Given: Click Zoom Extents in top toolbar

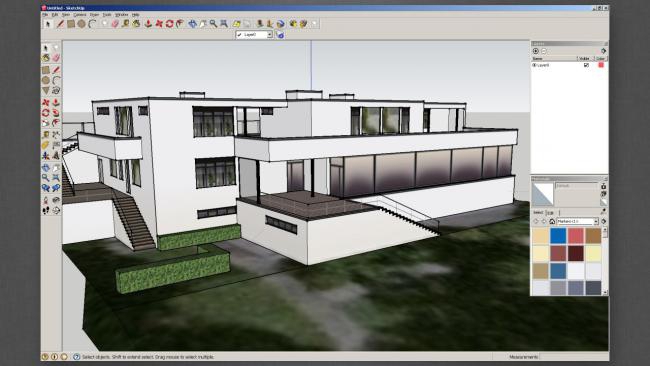Looking at the screenshot, I should tap(224, 24).
